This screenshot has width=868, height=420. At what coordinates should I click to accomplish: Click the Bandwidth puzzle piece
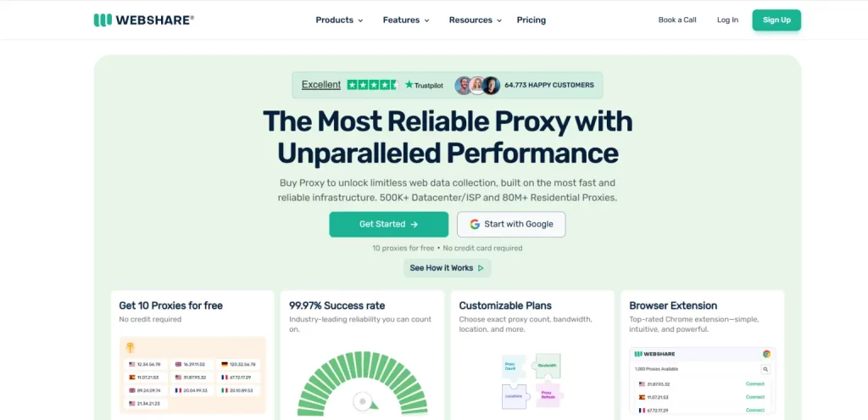(548, 364)
